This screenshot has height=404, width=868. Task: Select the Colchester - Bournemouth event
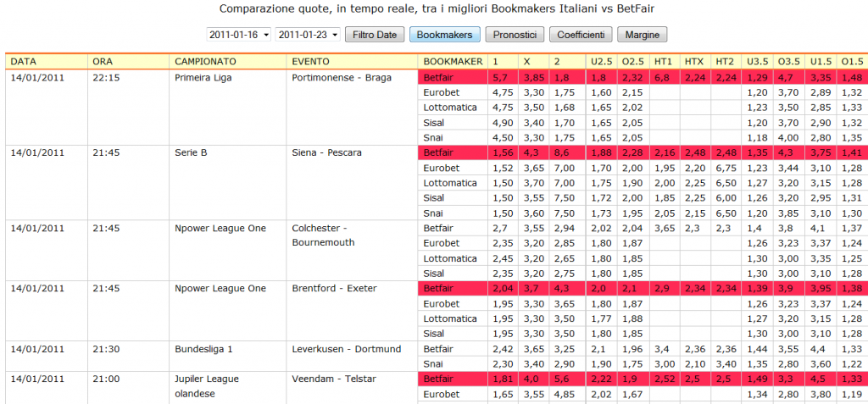323,235
